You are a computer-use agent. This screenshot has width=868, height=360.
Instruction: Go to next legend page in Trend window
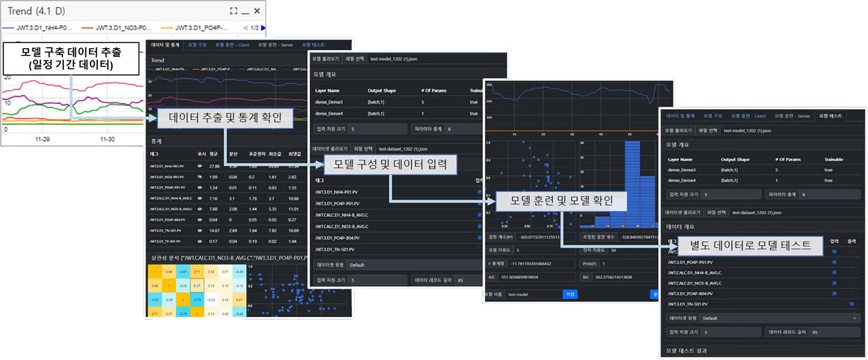(x=263, y=28)
